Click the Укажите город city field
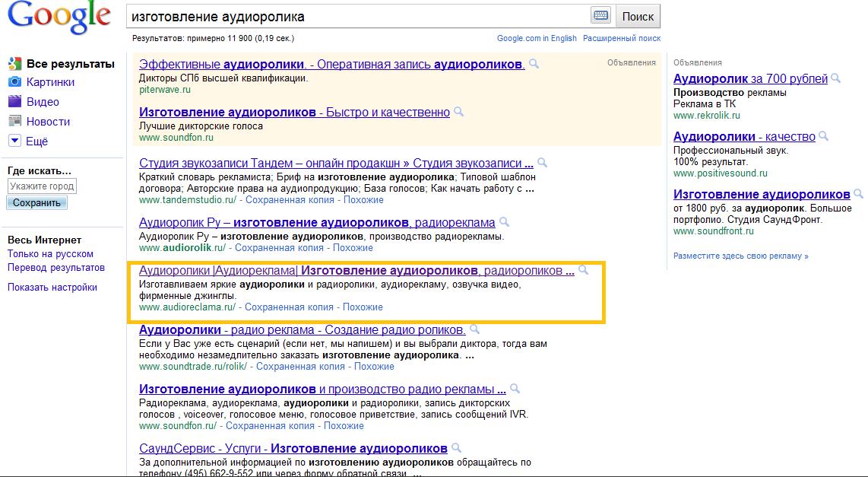The height and width of the screenshot is (477, 868). [x=42, y=186]
